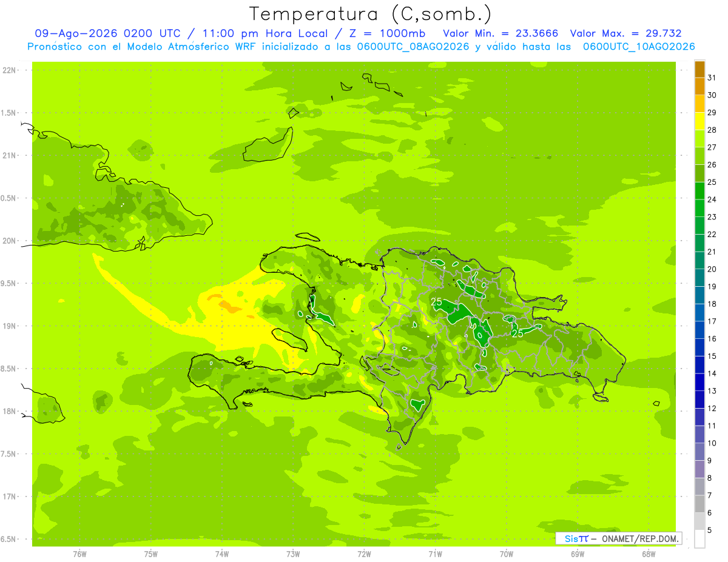The image size is (728, 562).
Task: Click the "72W" longitude axis label
Action: (364, 554)
